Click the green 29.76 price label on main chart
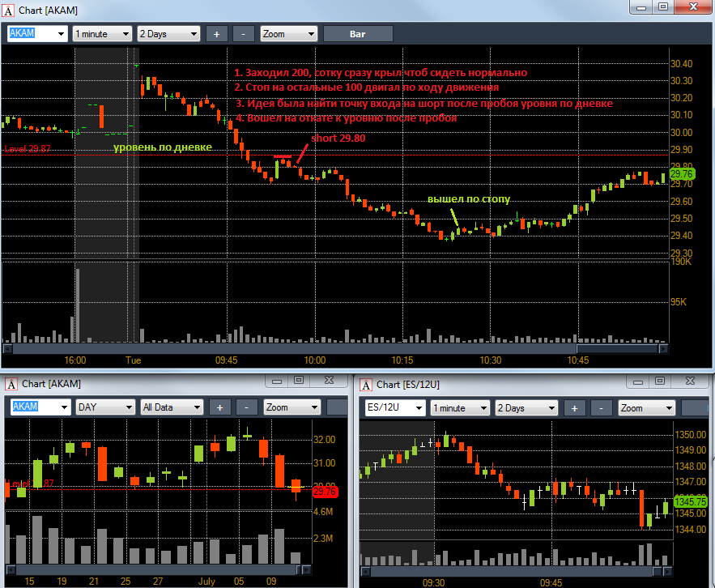Viewport: 715px width, 588px height. pyautogui.click(x=682, y=174)
